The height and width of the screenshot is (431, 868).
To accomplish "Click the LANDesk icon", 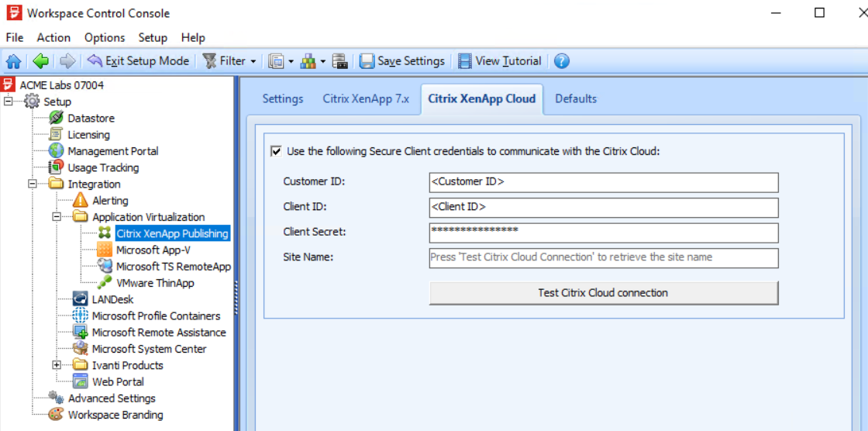I will point(81,299).
